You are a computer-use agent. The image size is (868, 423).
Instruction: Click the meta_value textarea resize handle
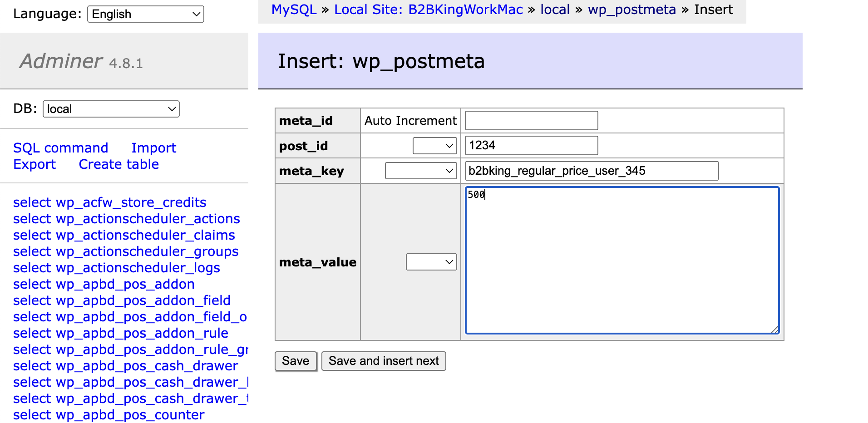775,330
